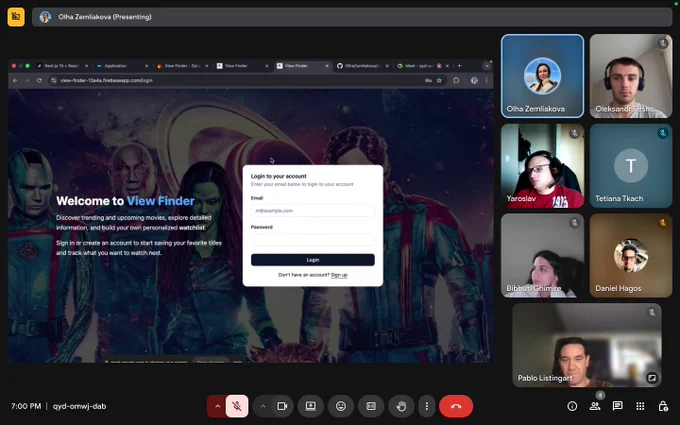The width and height of the screenshot is (680, 425).
Task: Open video settings chevron beside camera
Action: [x=263, y=406]
